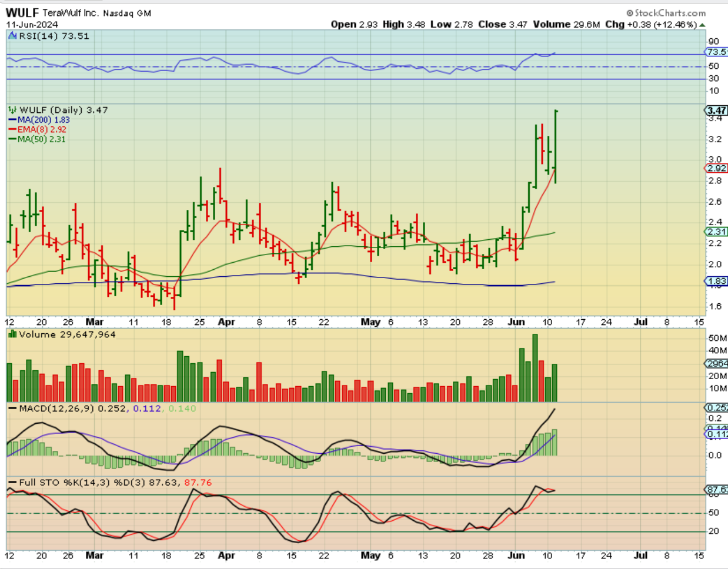The width and height of the screenshot is (728, 569).
Task: Click the 73.51 RSI value tag on right axis
Action: (x=717, y=52)
